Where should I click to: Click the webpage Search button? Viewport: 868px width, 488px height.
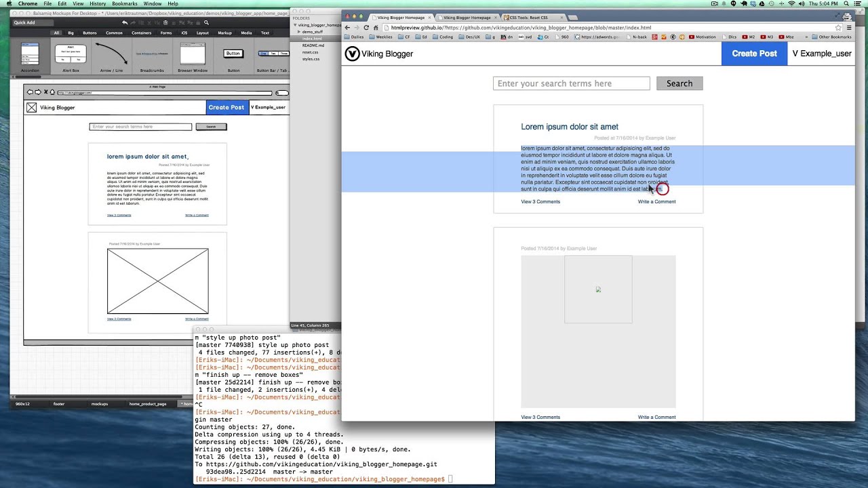tap(679, 83)
